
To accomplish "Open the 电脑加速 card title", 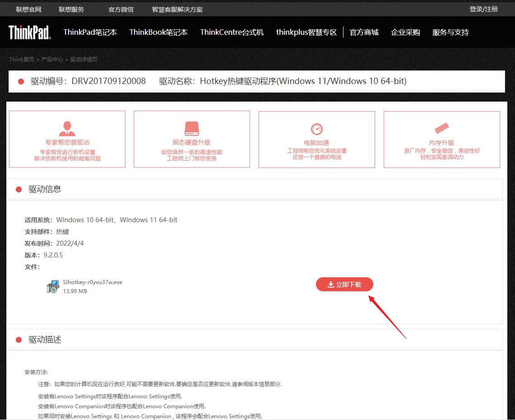I will click(316, 143).
